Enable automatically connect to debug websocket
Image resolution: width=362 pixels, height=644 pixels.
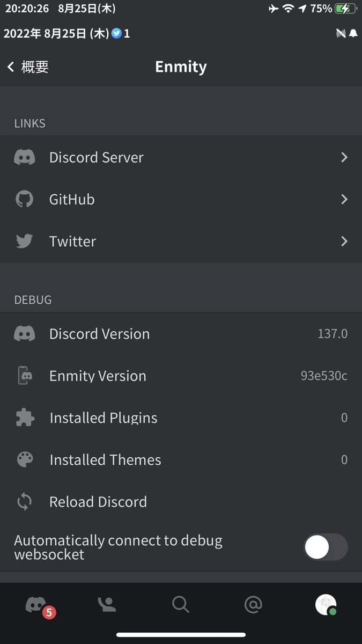pyautogui.click(x=325, y=546)
